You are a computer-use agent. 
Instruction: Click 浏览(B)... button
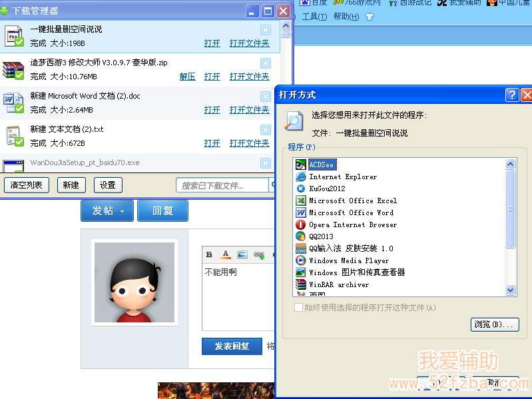(495, 324)
